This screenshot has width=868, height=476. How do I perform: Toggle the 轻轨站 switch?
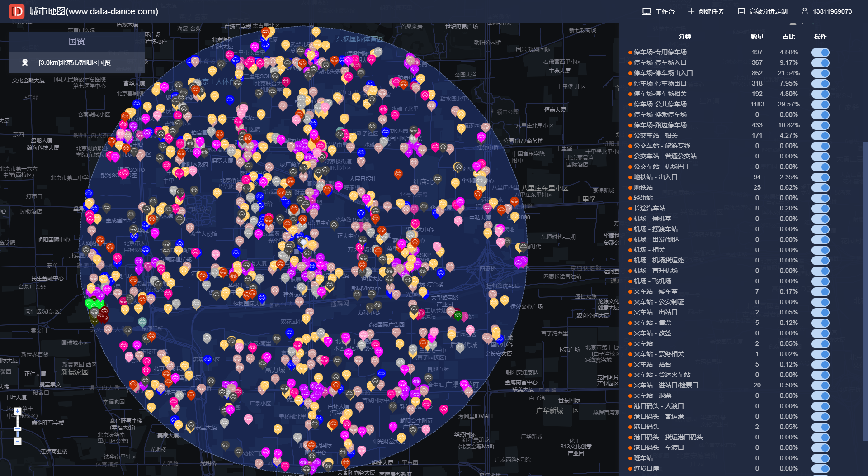point(820,198)
